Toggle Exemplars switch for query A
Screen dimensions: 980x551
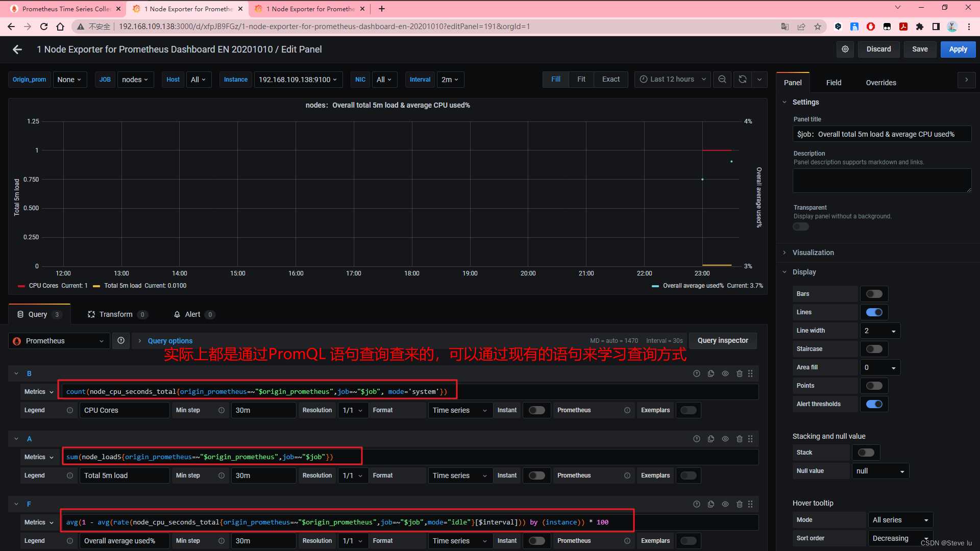tap(688, 475)
